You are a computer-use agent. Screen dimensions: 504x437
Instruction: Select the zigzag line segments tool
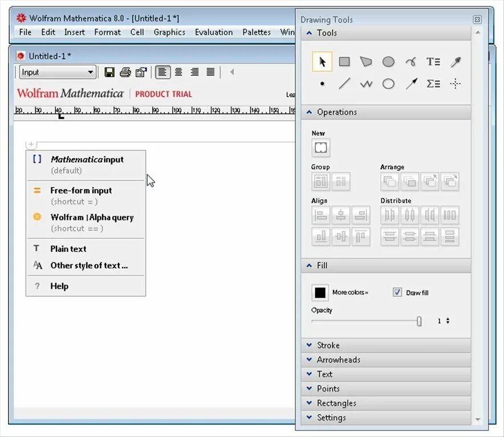[366, 84]
